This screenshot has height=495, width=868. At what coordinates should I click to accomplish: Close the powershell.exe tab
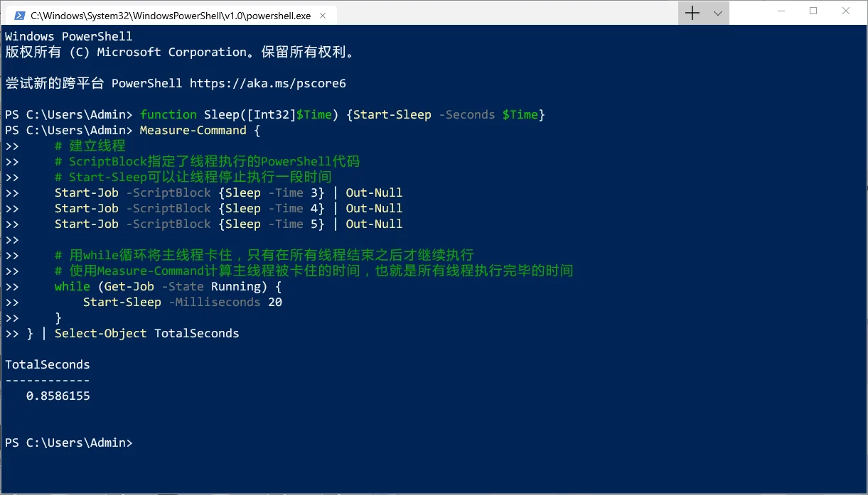tap(324, 15)
